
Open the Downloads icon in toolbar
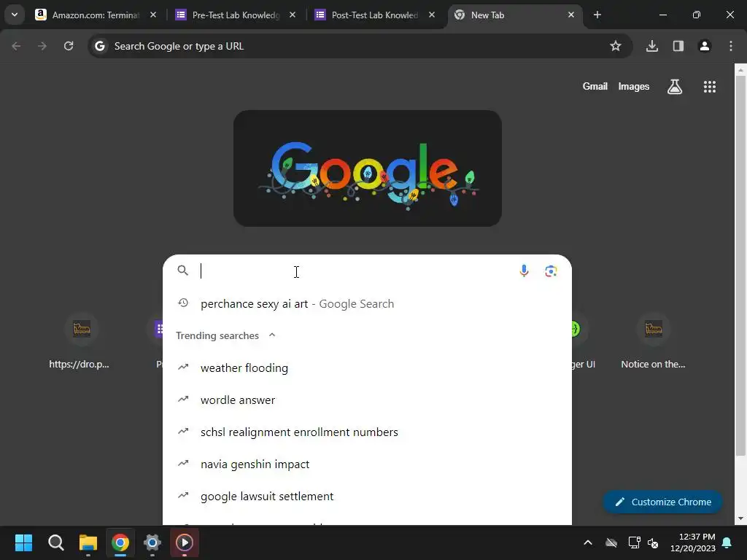(x=652, y=46)
